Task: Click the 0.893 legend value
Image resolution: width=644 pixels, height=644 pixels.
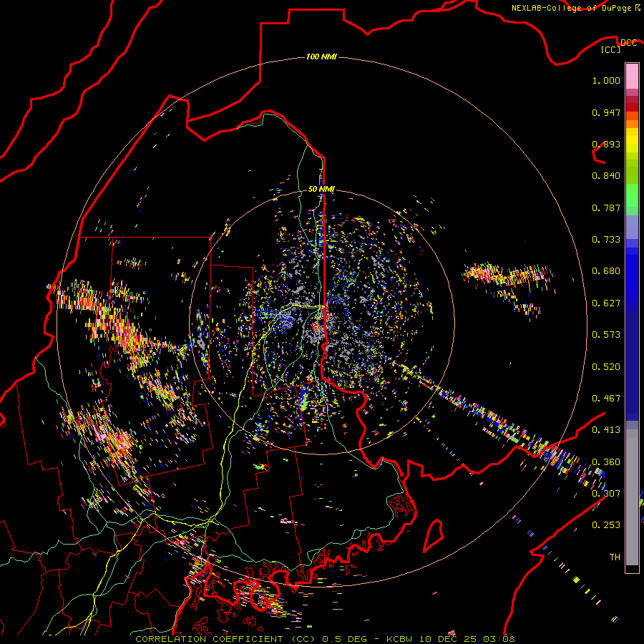Action: pos(606,144)
